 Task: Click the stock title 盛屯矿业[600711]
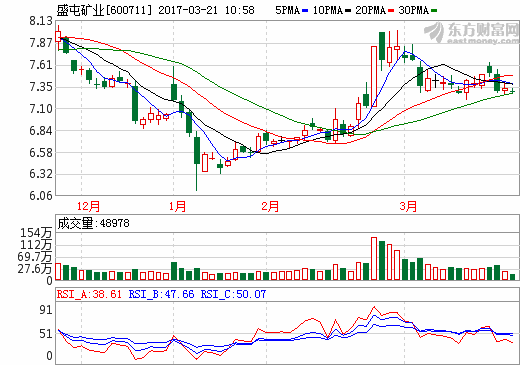point(104,10)
